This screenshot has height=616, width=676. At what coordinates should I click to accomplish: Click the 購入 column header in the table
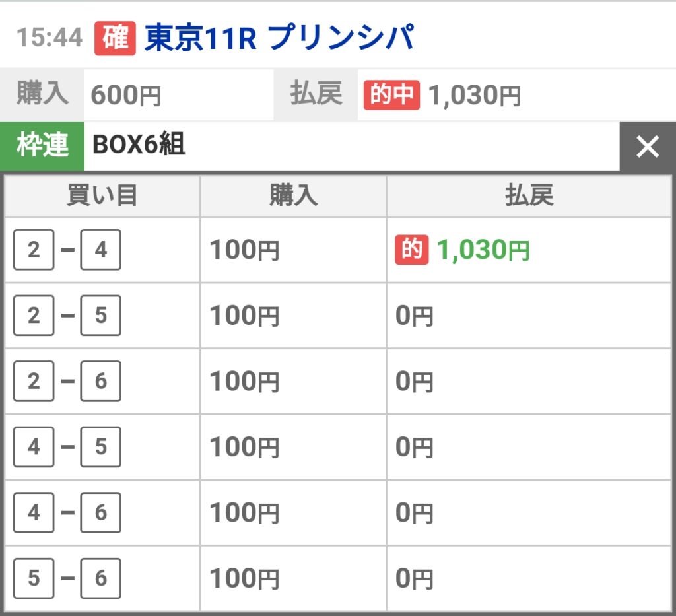click(293, 195)
